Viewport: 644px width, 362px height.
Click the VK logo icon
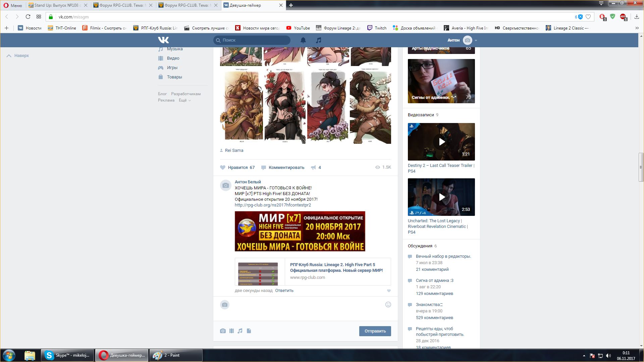pyautogui.click(x=163, y=40)
